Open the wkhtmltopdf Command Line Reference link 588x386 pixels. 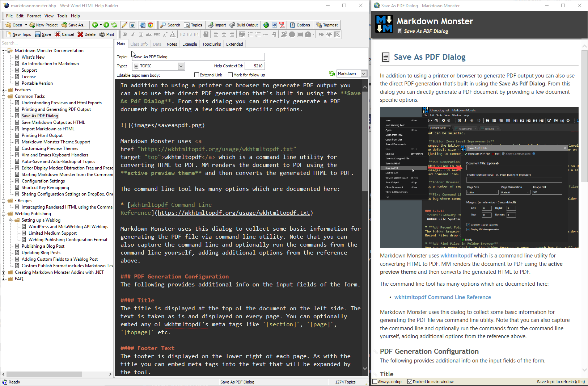442,297
